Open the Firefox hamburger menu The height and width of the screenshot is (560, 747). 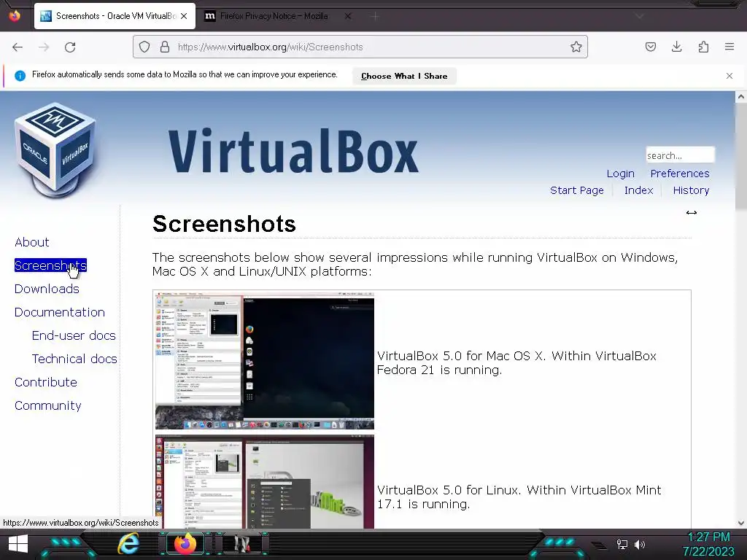pos(729,47)
